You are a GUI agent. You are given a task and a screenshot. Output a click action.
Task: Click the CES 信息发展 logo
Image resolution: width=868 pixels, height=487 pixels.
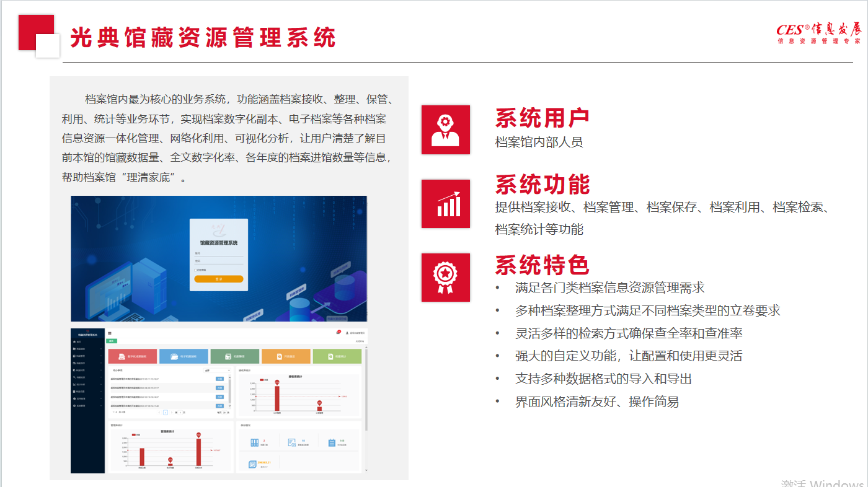click(818, 33)
